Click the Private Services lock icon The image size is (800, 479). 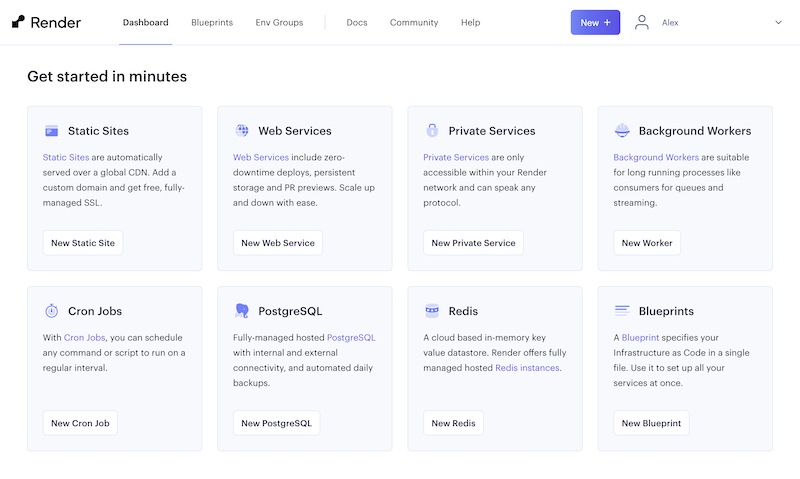(432, 131)
